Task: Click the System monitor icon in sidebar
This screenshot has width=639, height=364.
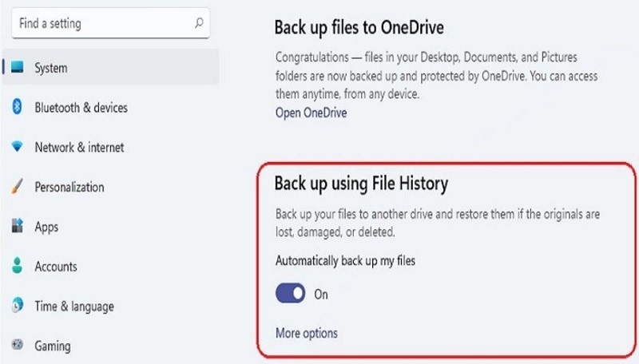Action: 18,68
